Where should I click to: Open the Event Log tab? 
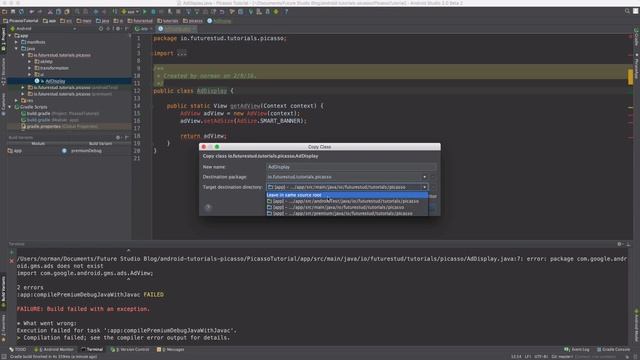coord(577,349)
